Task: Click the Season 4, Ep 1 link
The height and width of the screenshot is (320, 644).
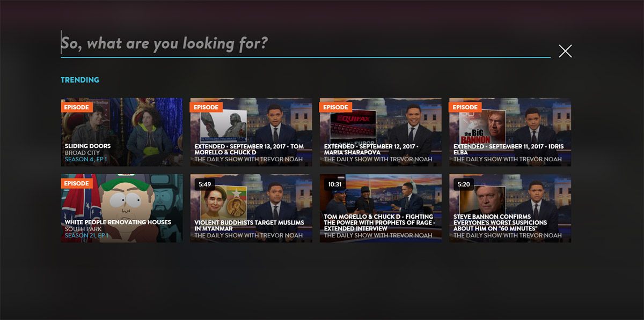Action: tap(86, 159)
